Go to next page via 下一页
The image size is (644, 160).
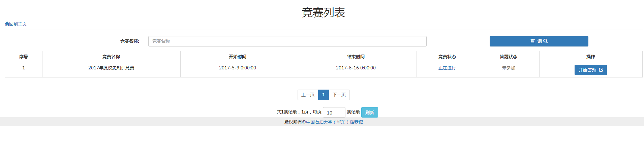click(x=339, y=95)
